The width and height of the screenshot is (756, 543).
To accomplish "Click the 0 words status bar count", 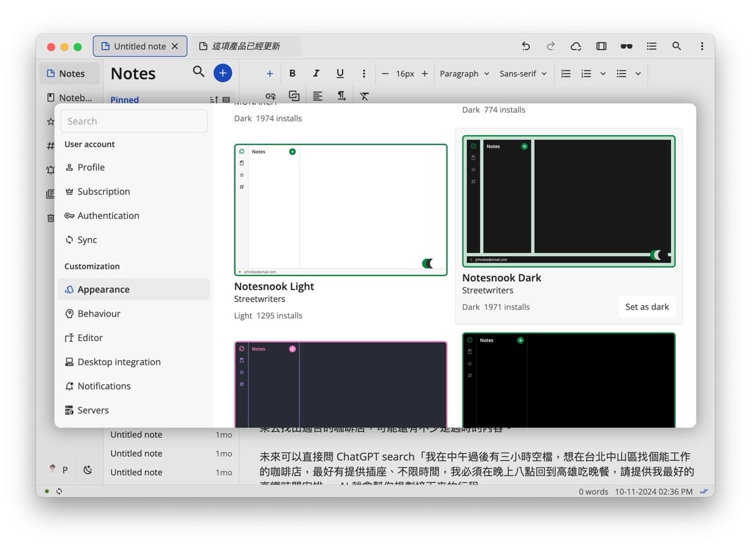I will click(x=594, y=491).
